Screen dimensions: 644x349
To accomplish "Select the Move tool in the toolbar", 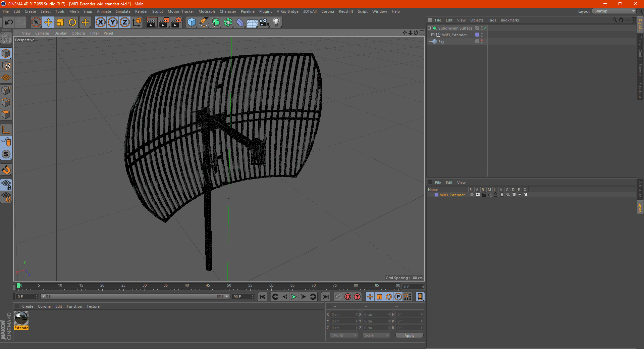I will pyautogui.click(x=48, y=22).
